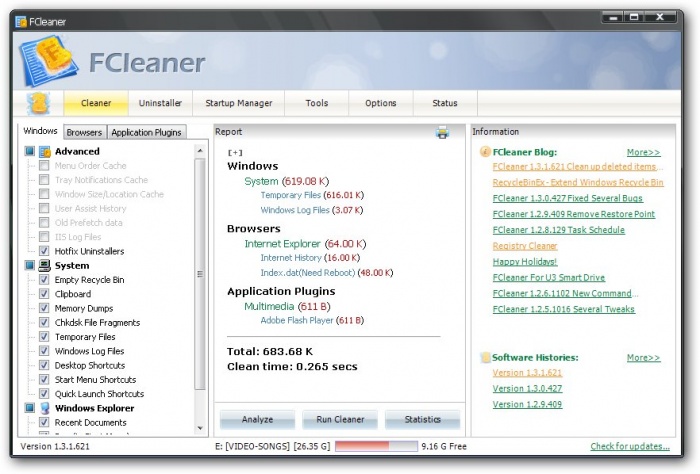Click the System computer icon in the tree
The image size is (700, 474).
(x=45, y=266)
